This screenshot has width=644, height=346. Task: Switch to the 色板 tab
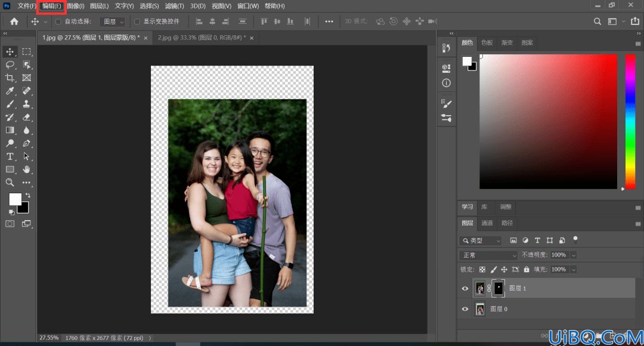point(487,43)
